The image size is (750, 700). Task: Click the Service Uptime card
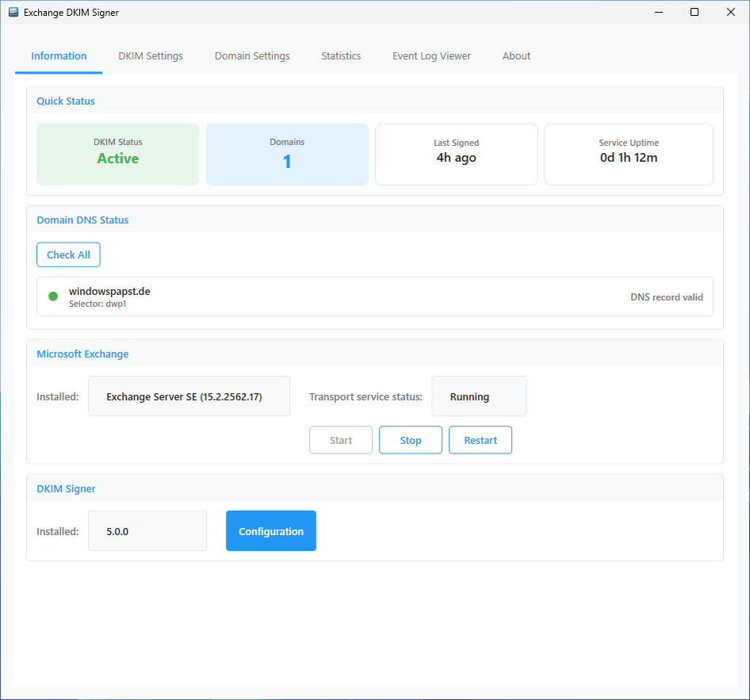tap(629, 155)
